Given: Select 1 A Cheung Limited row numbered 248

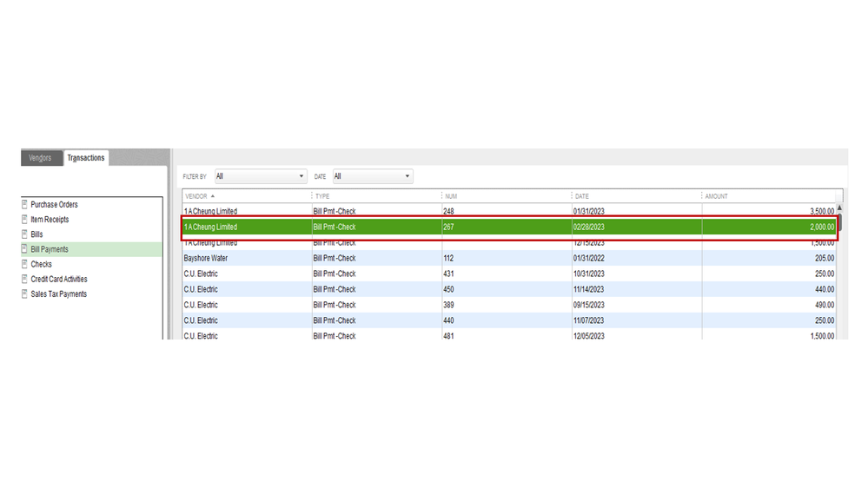Looking at the screenshot, I should tap(509, 211).
